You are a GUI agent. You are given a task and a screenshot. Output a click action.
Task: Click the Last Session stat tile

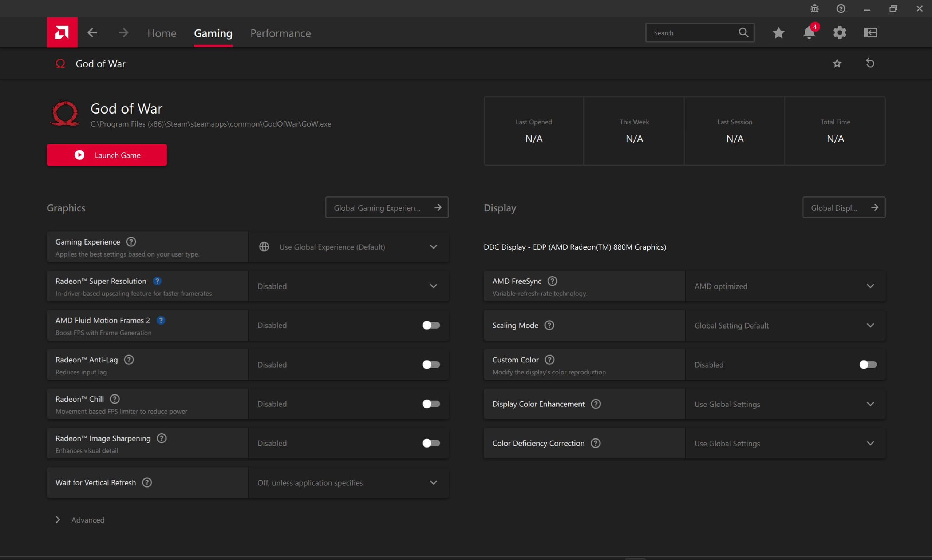click(735, 131)
